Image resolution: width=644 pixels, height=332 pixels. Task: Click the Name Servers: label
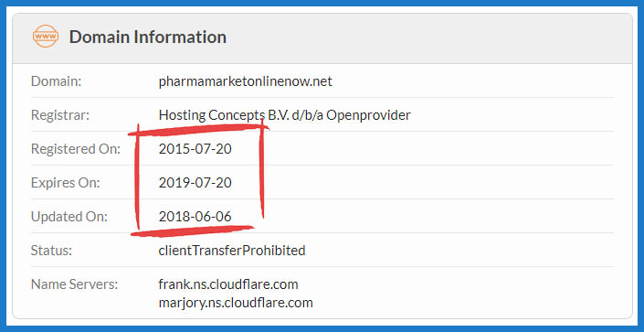click(x=74, y=284)
